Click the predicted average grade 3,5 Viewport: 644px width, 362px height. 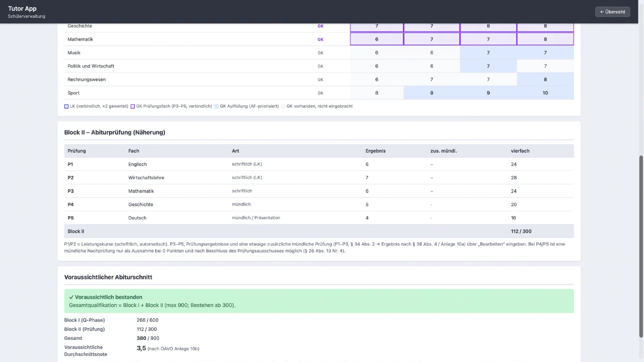[141, 348]
